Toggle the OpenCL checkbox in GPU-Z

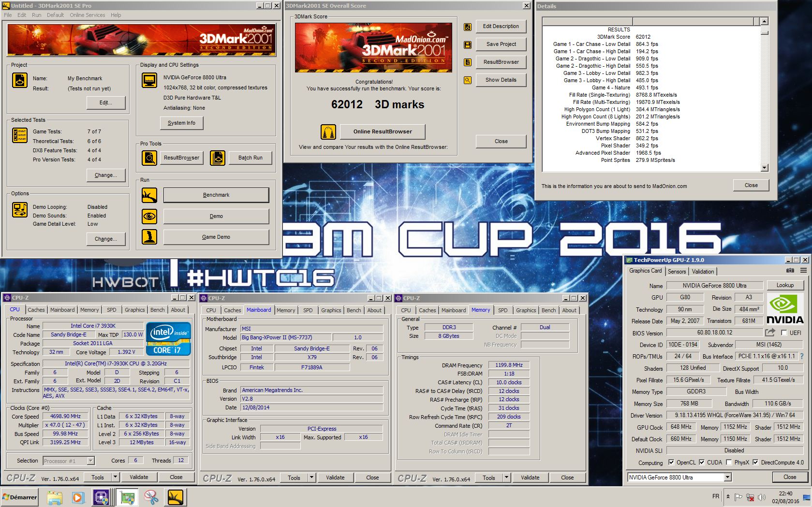pos(671,462)
